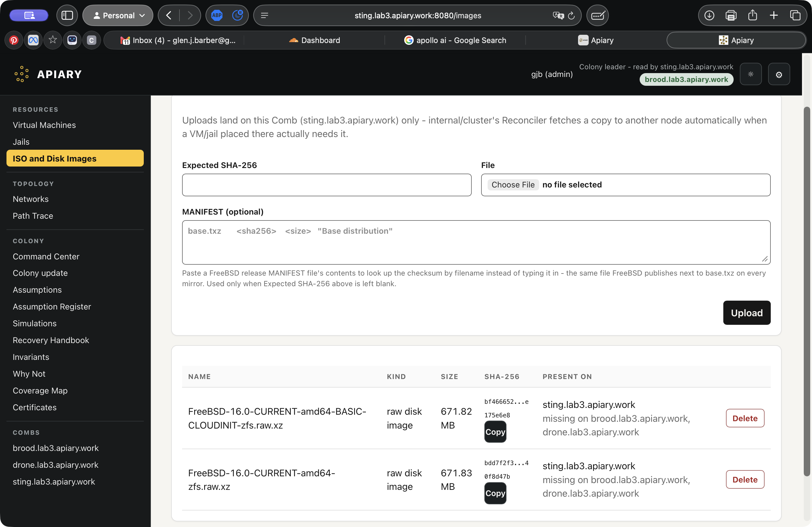
Task: Switch to the Dashboard tab
Action: pos(315,40)
